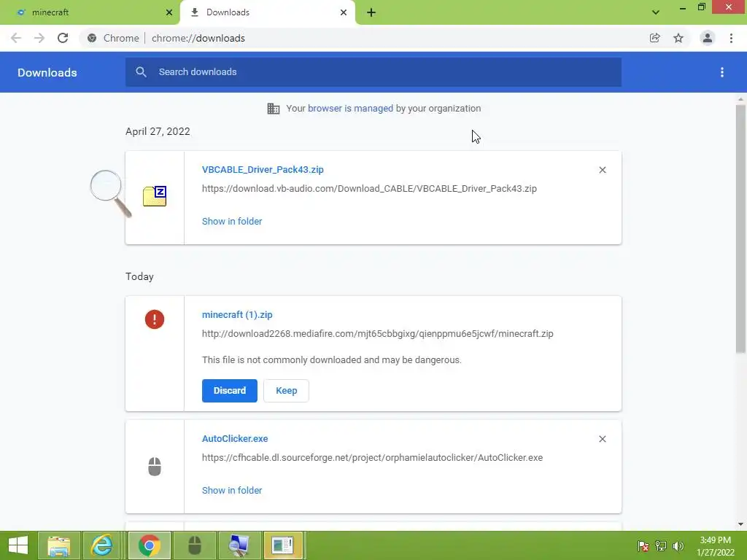Show AutoClicker.exe in folder
747x560 pixels.
pyautogui.click(x=232, y=491)
